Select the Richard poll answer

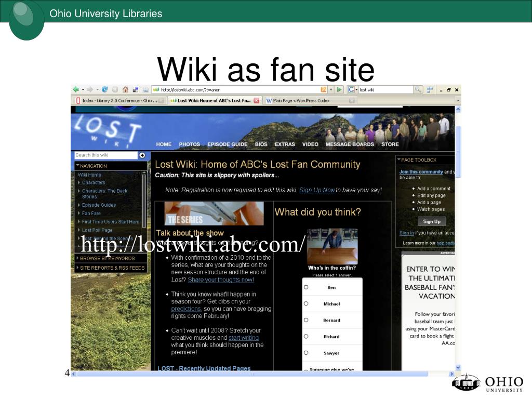306,336
